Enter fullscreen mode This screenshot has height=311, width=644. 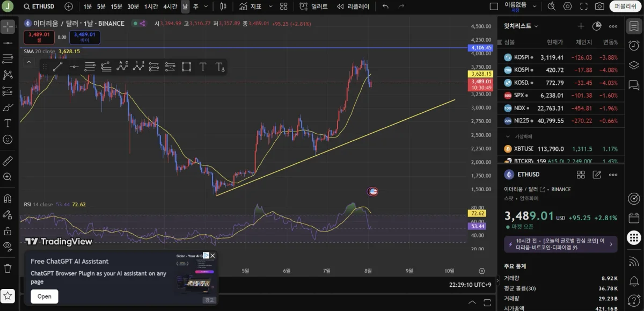[583, 6]
